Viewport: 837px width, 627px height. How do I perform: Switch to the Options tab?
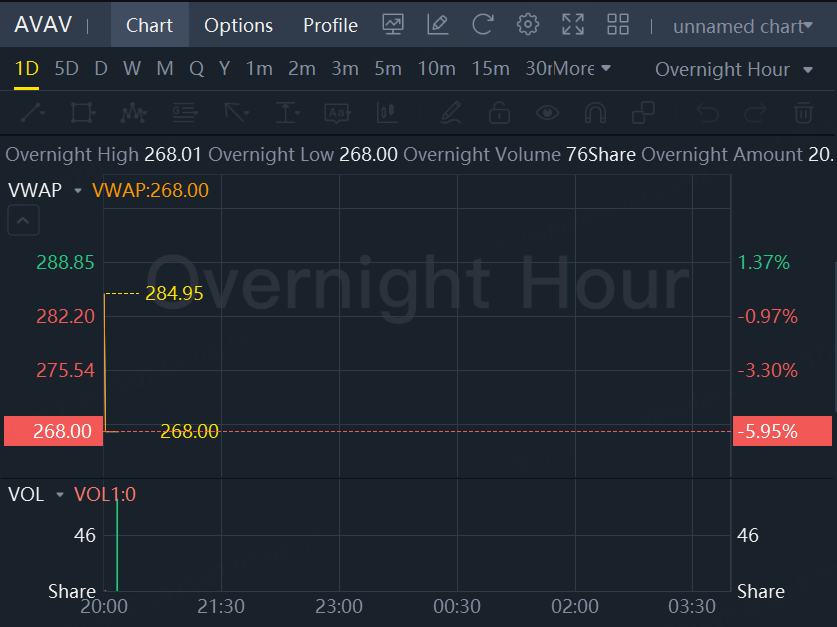[238, 25]
